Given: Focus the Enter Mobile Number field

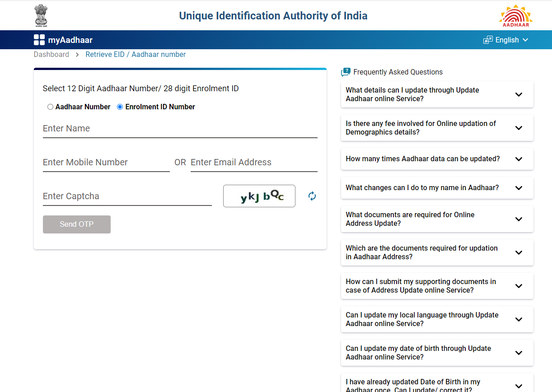Looking at the screenshot, I should click(106, 163).
